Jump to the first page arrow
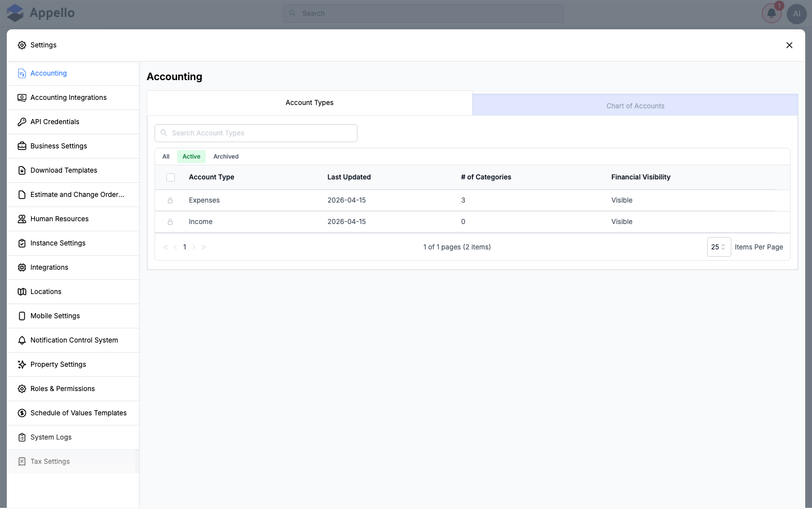This screenshot has width=812, height=518. 166,247
